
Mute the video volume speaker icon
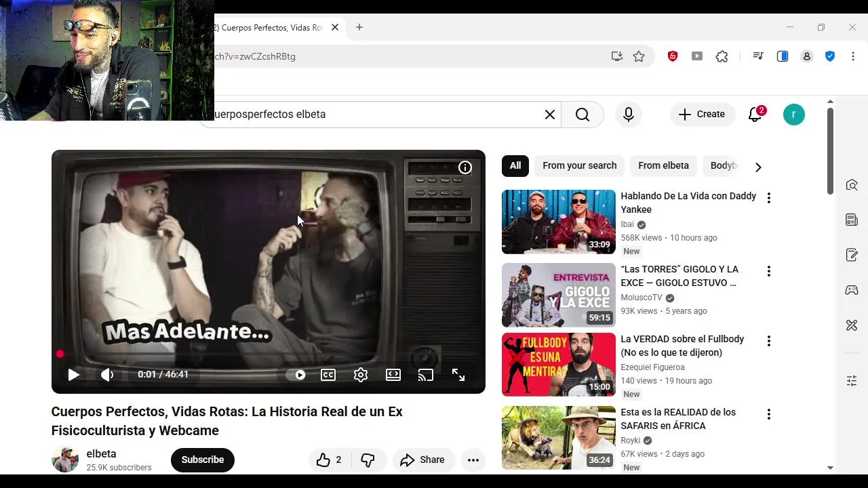point(107,375)
